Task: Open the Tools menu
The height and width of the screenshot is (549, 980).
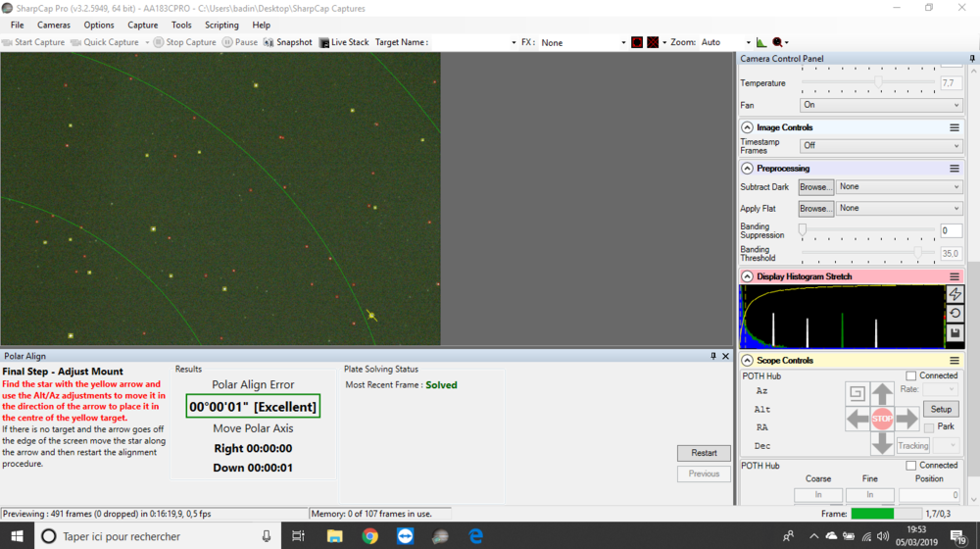Action: [x=181, y=25]
